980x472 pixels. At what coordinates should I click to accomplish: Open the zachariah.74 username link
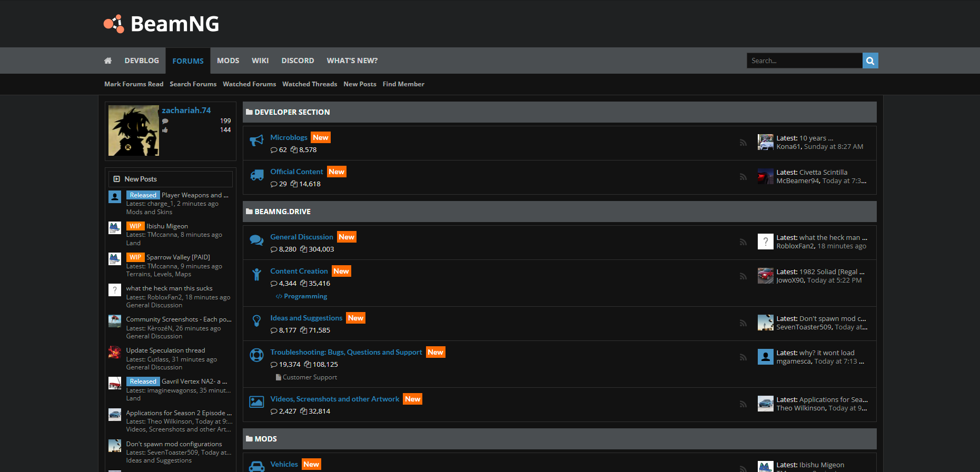[x=186, y=111]
